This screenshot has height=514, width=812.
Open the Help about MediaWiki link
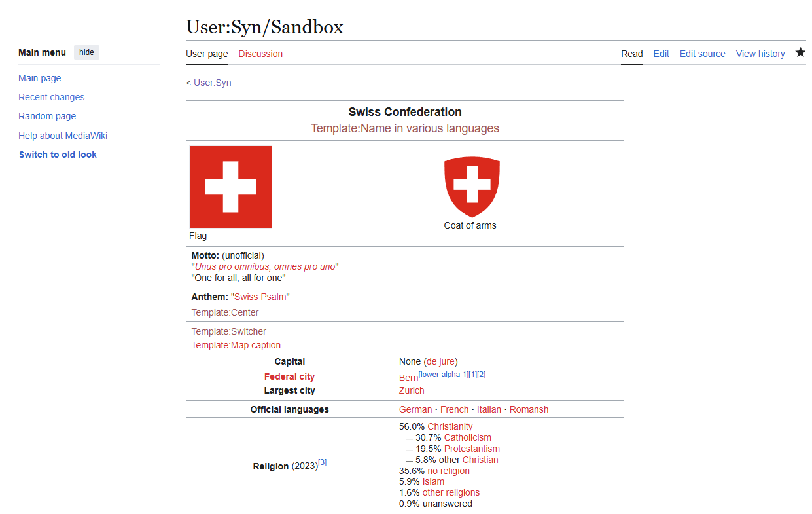click(63, 136)
